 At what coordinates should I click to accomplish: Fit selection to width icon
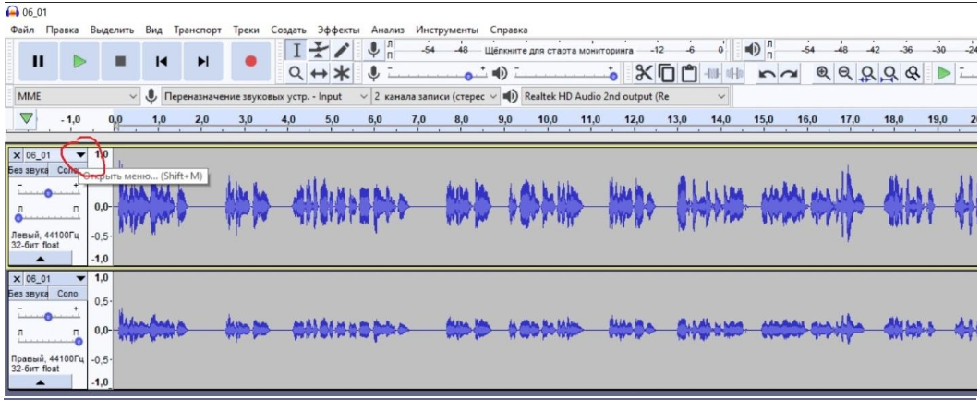click(x=867, y=74)
